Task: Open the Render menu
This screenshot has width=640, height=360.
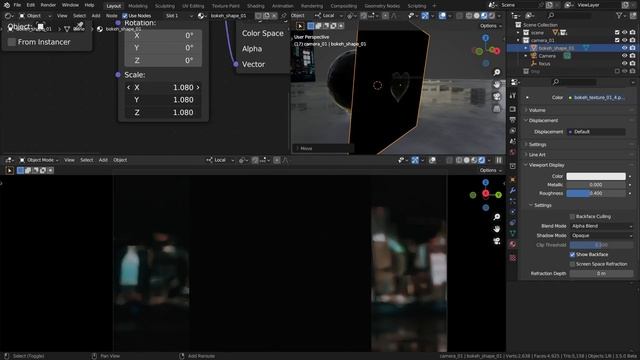Action: pyautogui.click(x=48, y=5)
